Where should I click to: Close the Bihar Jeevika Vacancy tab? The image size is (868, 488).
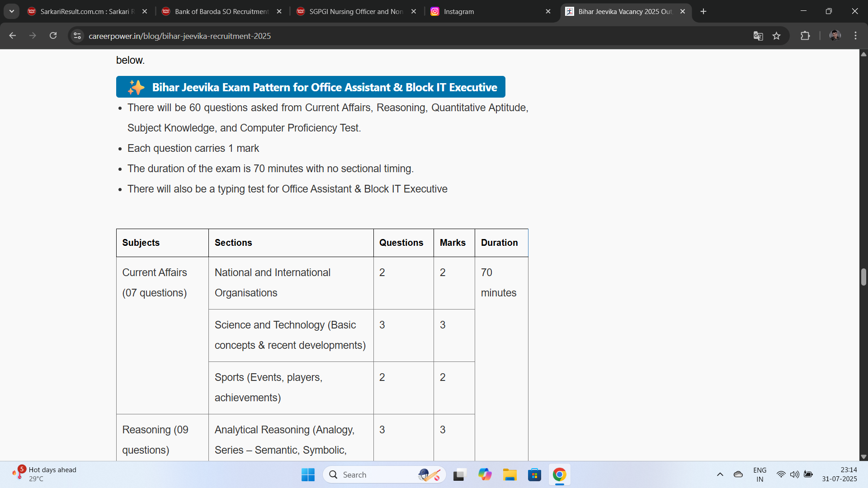pos(683,11)
